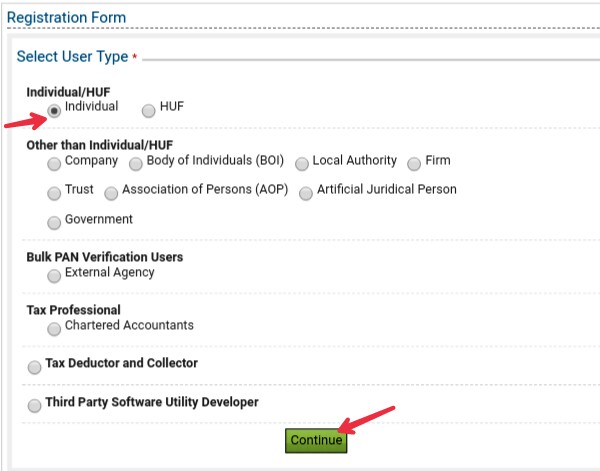Select Company as user type

tap(54, 164)
